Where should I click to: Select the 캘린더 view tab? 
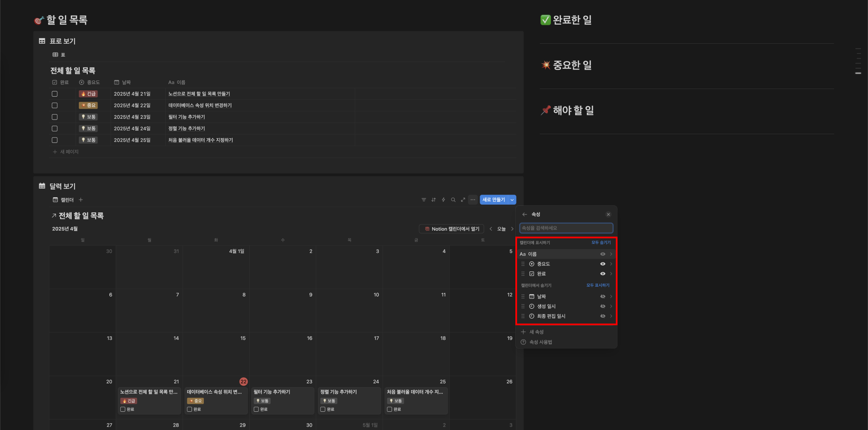click(63, 200)
